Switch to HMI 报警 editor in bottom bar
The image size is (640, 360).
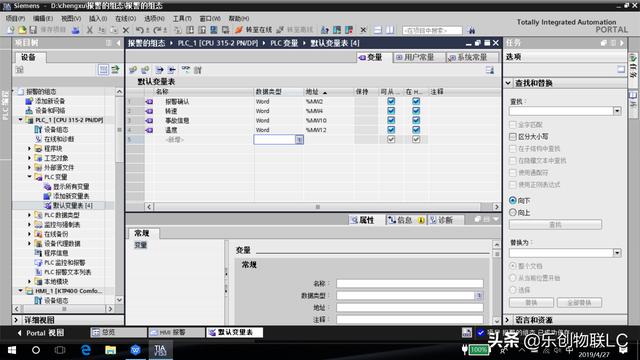(177, 333)
